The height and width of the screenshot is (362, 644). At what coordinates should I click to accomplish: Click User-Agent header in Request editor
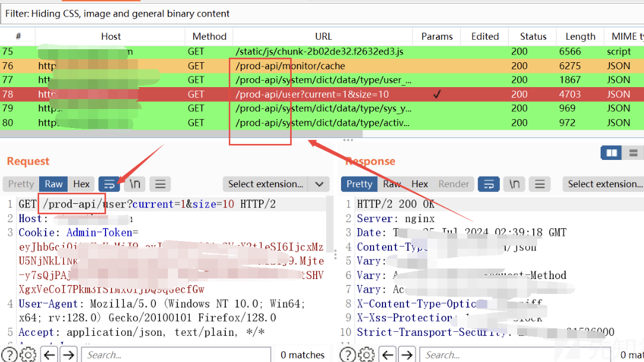point(162,304)
